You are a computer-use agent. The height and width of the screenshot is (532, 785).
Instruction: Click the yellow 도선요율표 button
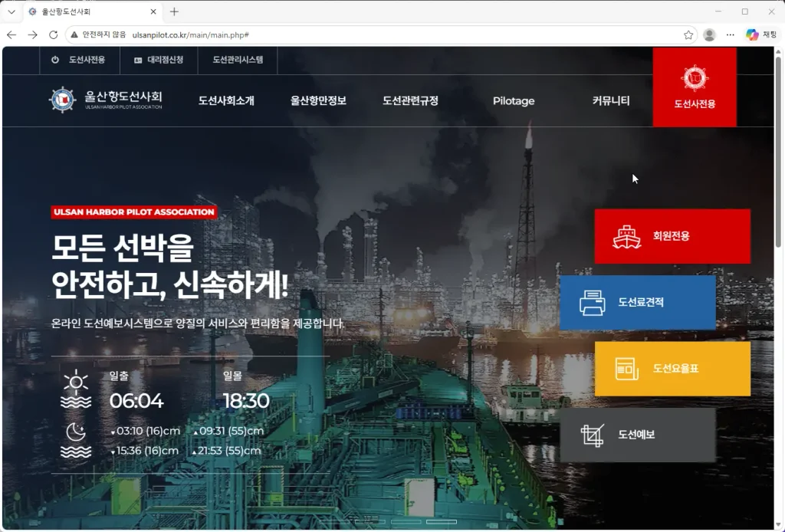tap(672, 369)
